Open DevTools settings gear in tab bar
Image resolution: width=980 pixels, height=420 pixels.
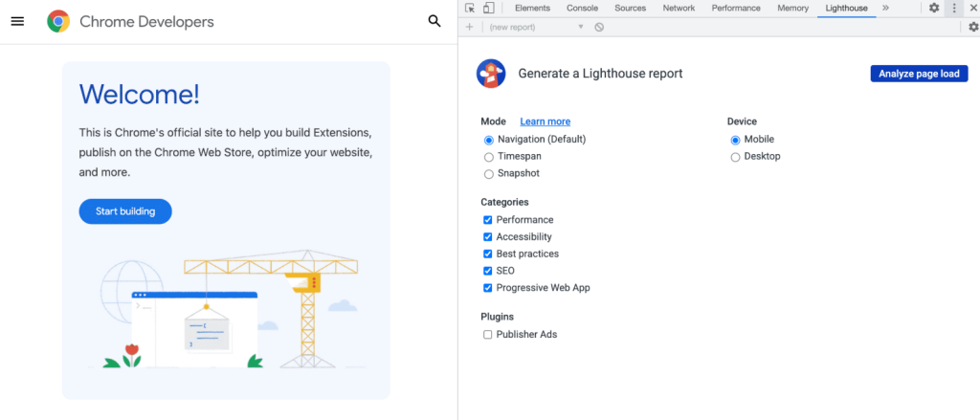[x=934, y=8]
